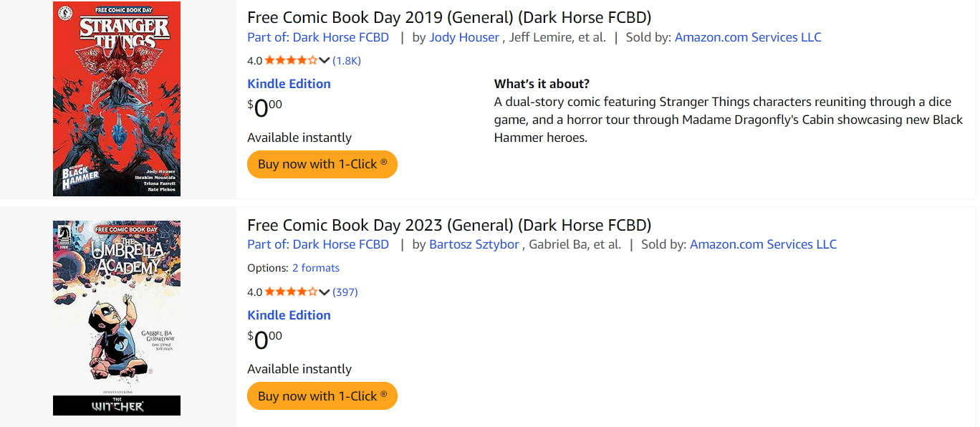Open Jody Houser author page
The height and width of the screenshot is (427, 980).
(464, 37)
